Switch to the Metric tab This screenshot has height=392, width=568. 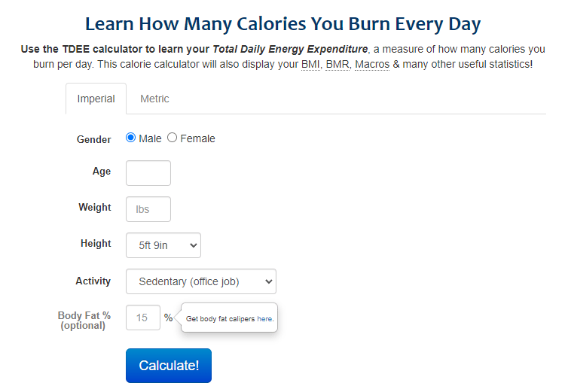pos(154,99)
